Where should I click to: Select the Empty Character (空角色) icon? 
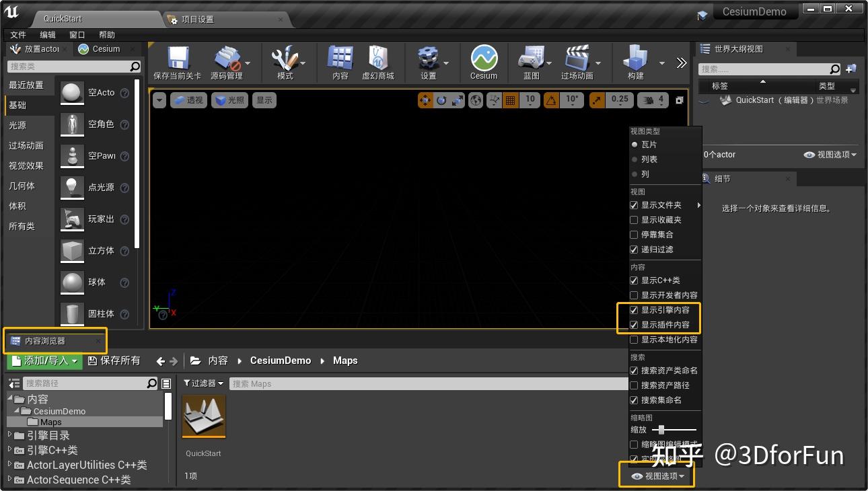[72, 124]
